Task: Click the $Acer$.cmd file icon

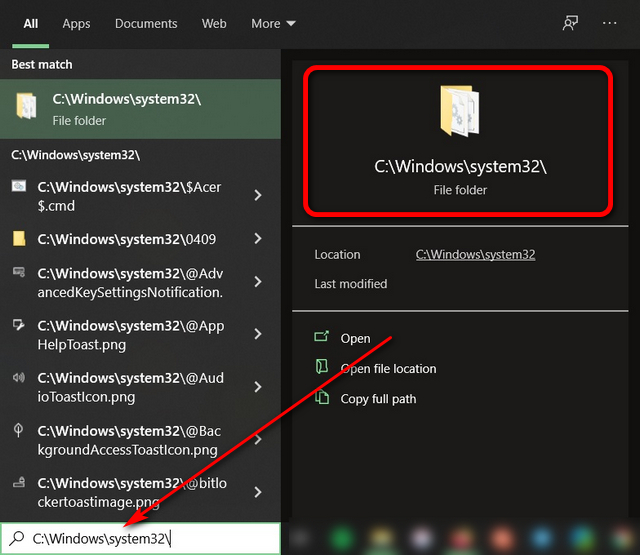Action: [19, 186]
